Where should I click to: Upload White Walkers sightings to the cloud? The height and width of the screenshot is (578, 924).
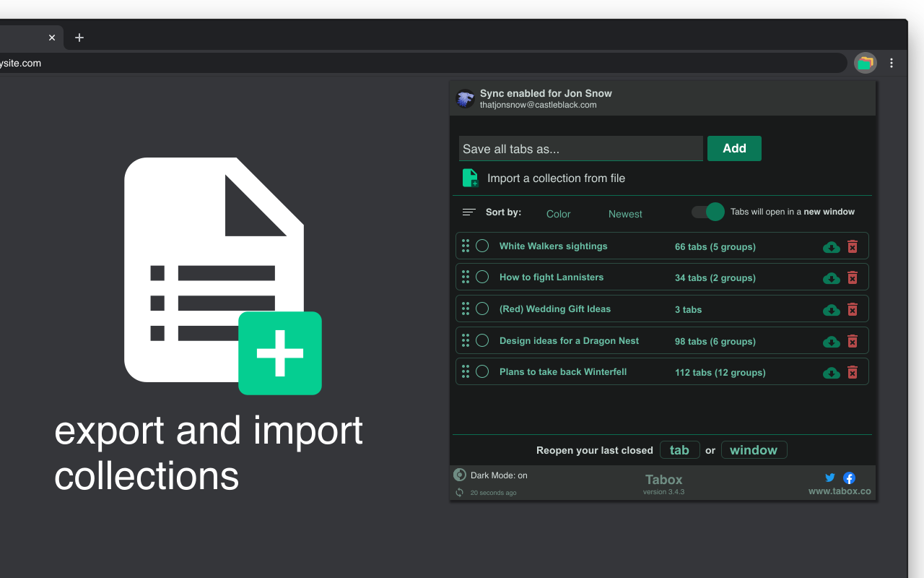(x=831, y=246)
